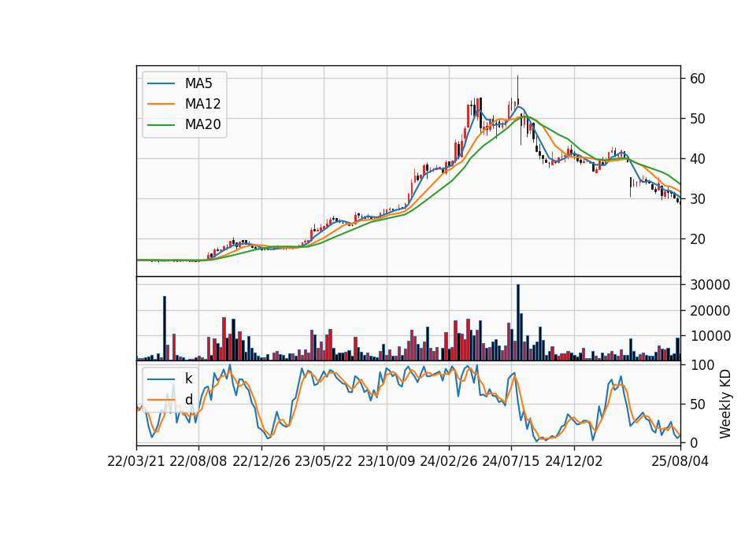Click the tallest volume bar near 24/07/15
Viewport: 756px width, 543px height.
pyautogui.click(x=518, y=323)
